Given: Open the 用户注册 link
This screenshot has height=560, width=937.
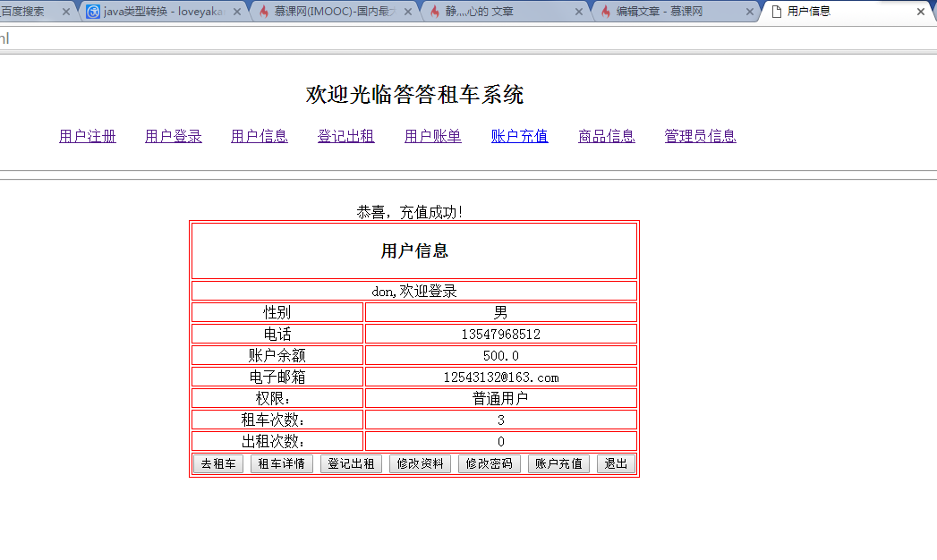Looking at the screenshot, I should click(87, 136).
